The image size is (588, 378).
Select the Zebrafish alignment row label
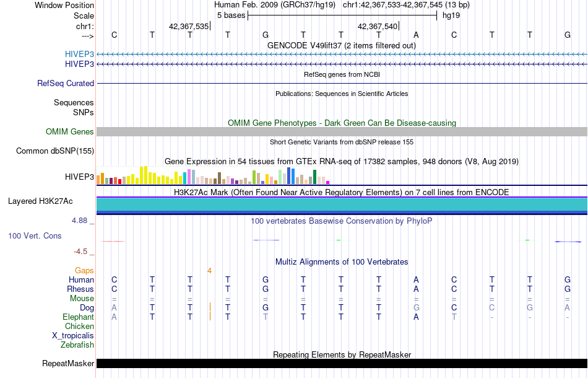pos(77,345)
